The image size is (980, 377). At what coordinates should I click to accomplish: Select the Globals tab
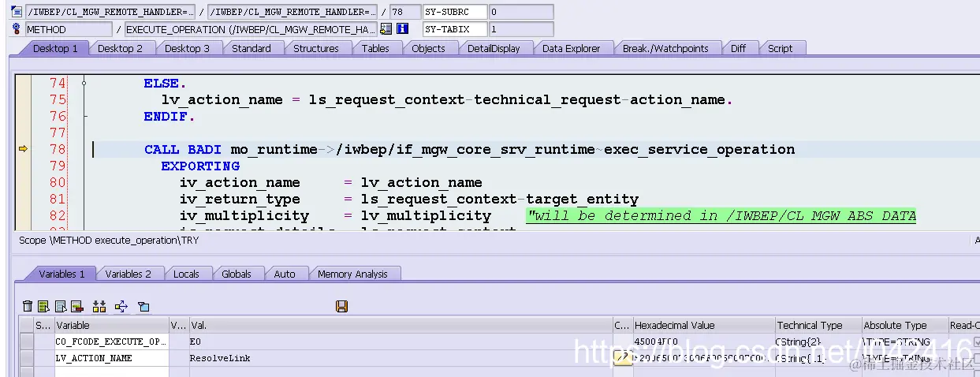point(237,274)
